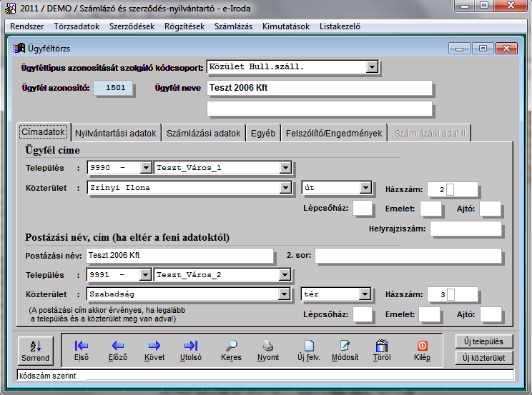This screenshot has width=532, height=395.
Task: Expand the Közület Hull.száll. code group dropdown
Action: click(x=371, y=67)
